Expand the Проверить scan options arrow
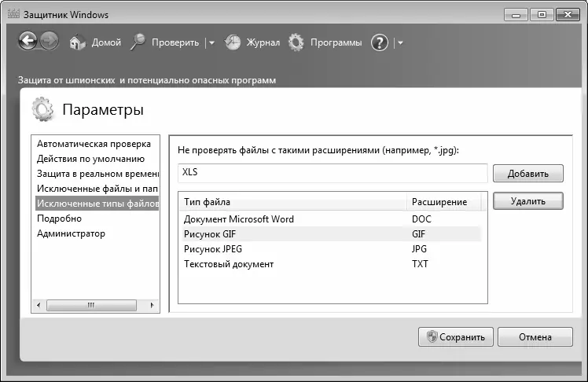 click(212, 42)
